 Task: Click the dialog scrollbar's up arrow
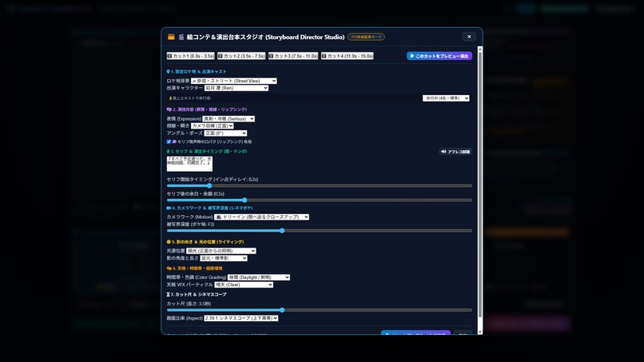pyautogui.click(x=479, y=49)
